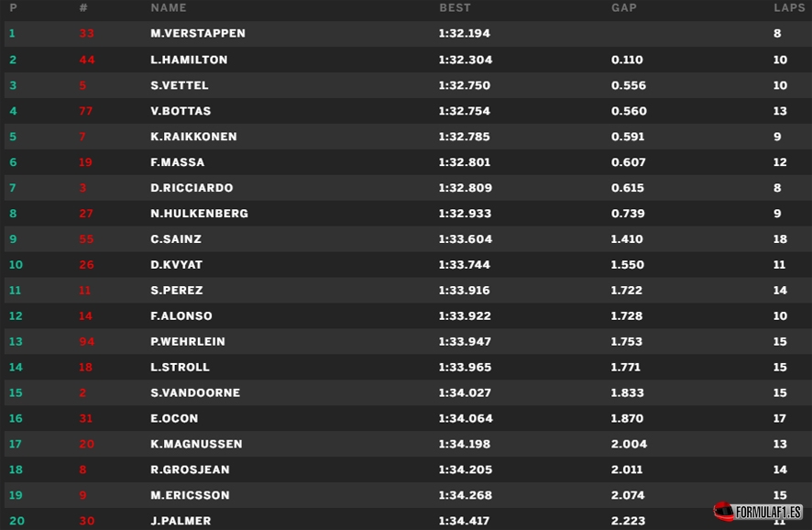812x530 pixels.
Task: Click the GAP column header
Action: (x=624, y=7)
